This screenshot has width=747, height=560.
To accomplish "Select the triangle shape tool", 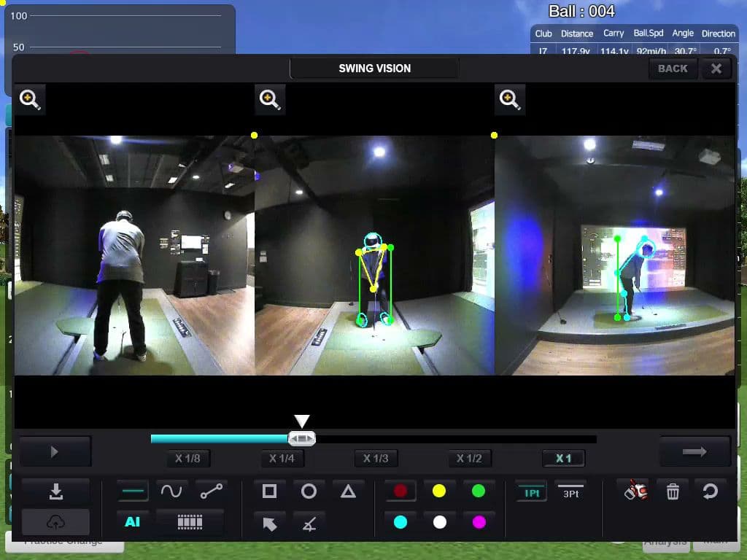I will [349, 491].
